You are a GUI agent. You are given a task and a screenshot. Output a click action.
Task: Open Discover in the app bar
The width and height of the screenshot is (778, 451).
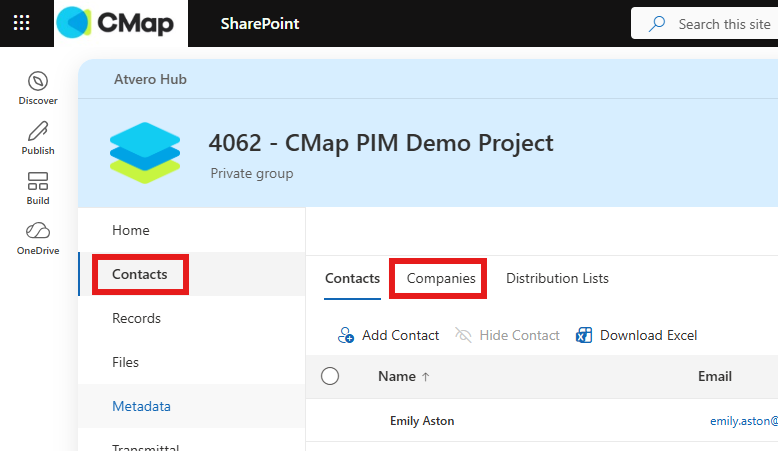38,88
